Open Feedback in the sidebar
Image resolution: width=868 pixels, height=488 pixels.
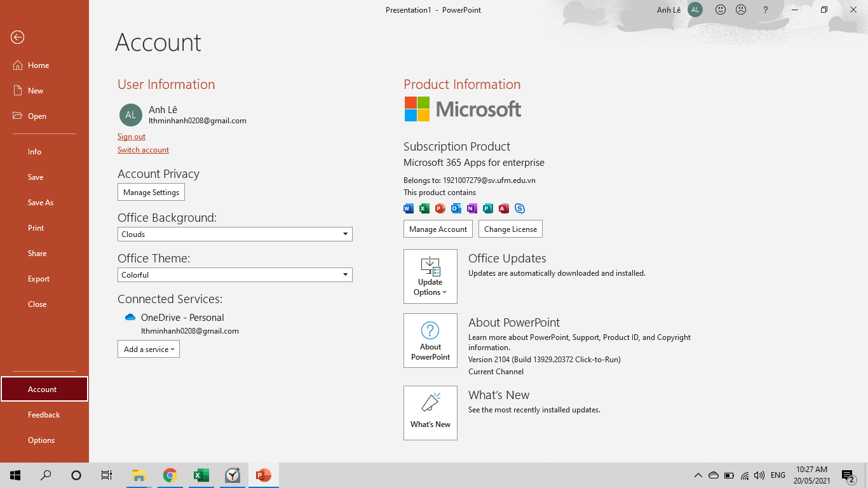[44, 415]
